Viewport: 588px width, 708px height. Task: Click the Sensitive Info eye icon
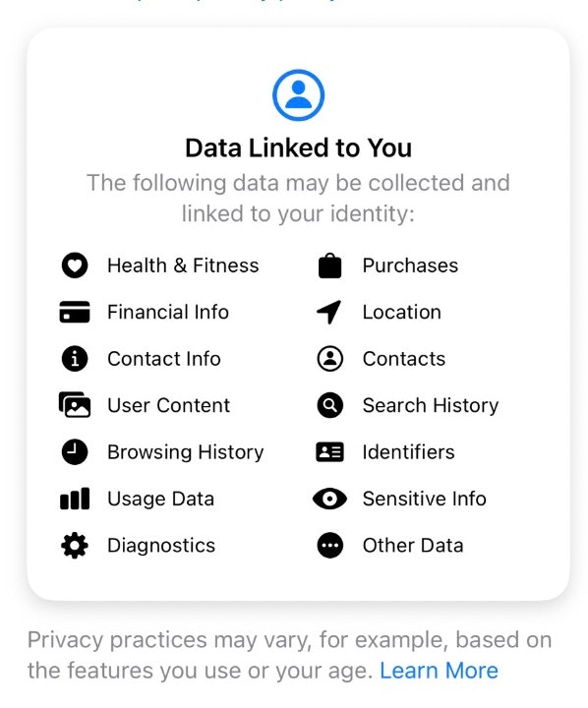click(330, 499)
